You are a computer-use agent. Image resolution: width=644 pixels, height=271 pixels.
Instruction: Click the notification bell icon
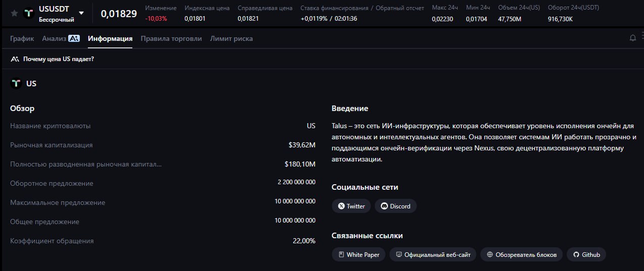pos(632,38)
